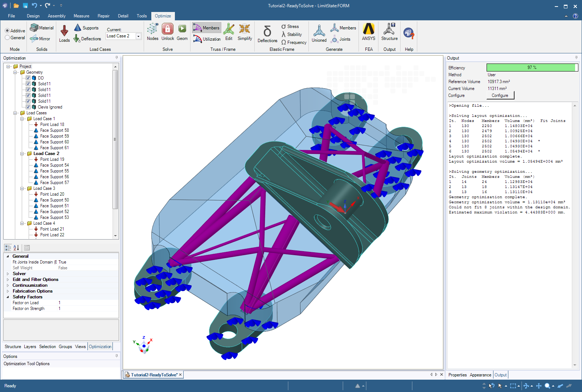Expand the Continuumization group
The height and width of the screenshot is (392, 582).
8,285
